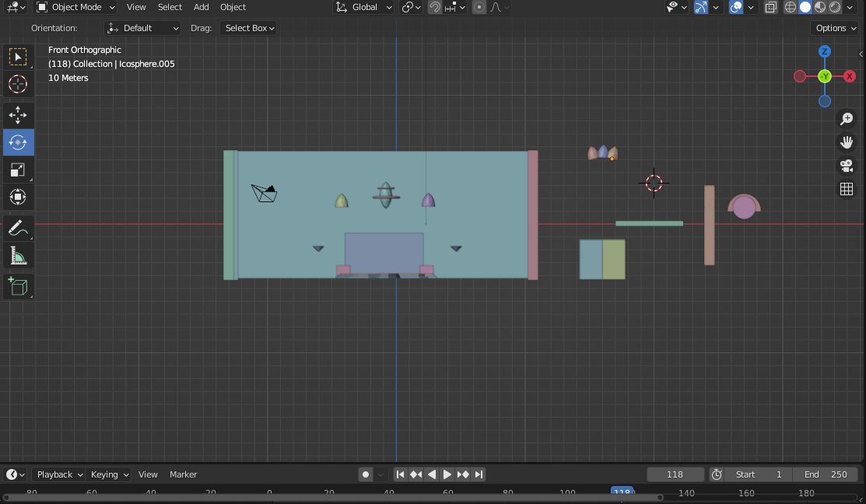
Task: Switch to orthographic grid view icon
Action: (846, 189)
